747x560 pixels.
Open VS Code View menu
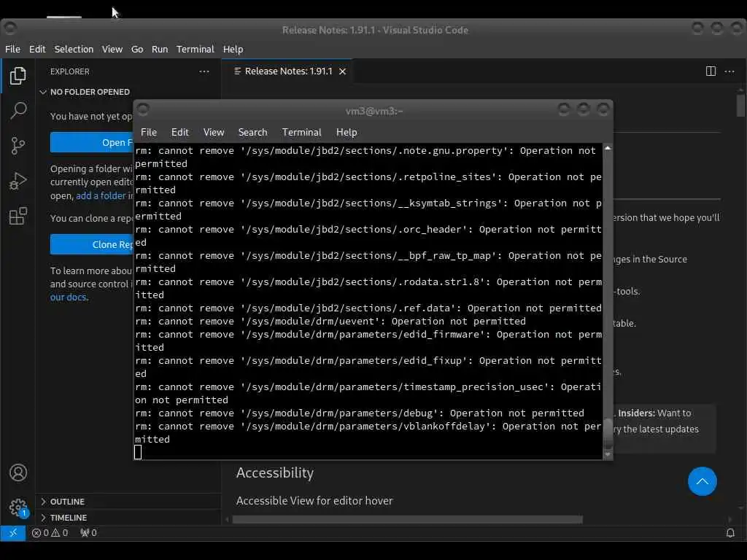click(112, 49)
